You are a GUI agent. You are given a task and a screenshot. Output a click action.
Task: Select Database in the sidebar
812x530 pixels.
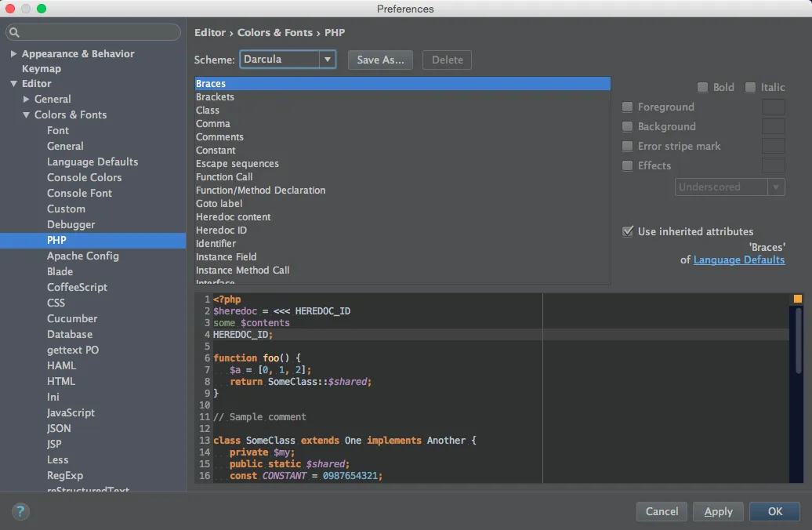coord(70,334)
